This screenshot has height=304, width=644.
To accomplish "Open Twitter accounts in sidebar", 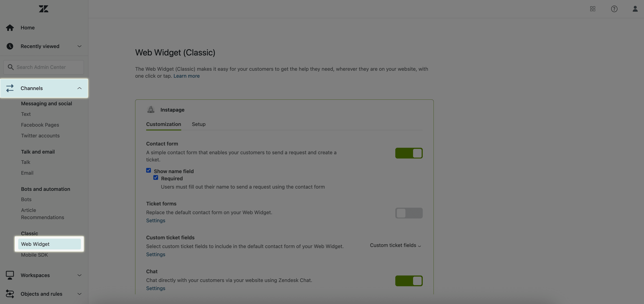I will [x=40, y=136].
